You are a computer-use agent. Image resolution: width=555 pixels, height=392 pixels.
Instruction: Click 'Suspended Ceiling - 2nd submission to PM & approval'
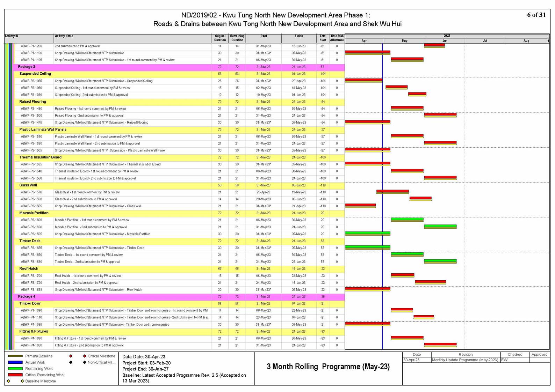(91, 95)
